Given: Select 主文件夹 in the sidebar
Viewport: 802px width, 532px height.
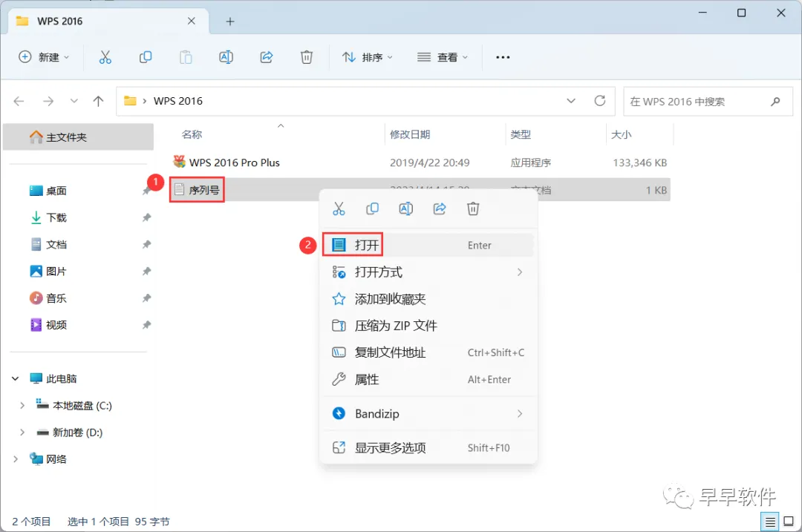Looking at the screenshot, I should point(78,137).
